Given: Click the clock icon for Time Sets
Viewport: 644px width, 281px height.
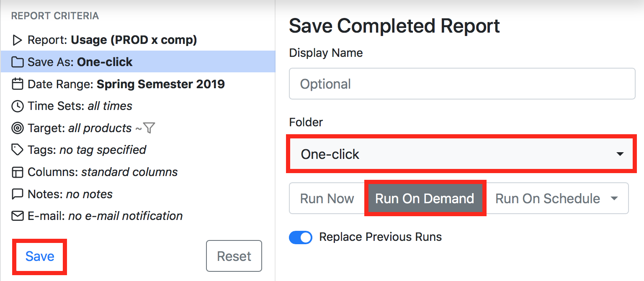Looking at the screenshot, I should point(17,106).
